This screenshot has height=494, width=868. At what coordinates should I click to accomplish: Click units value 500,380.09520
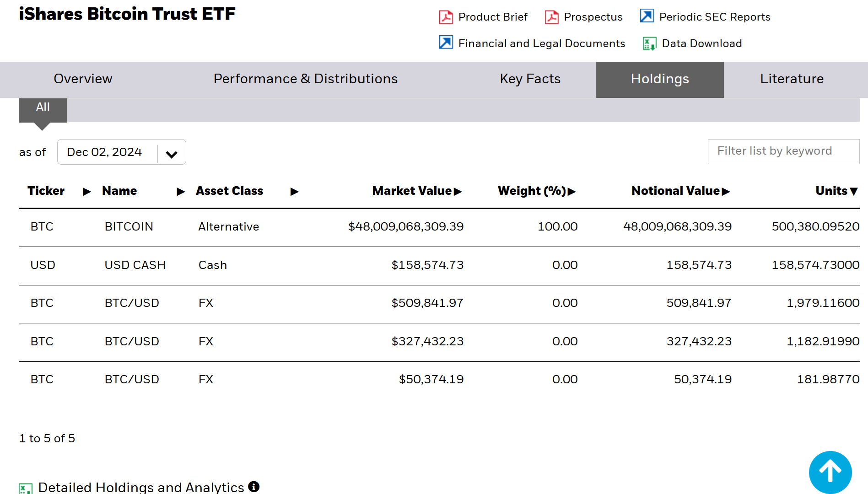815,226
